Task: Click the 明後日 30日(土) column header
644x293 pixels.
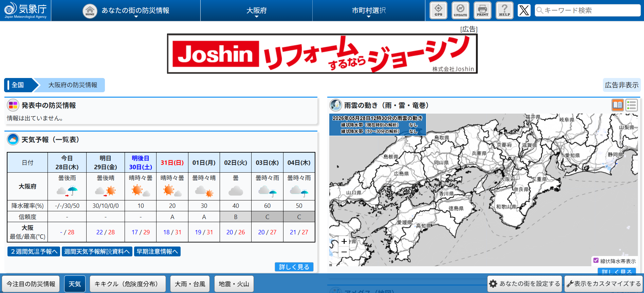Action: (141, 163)
